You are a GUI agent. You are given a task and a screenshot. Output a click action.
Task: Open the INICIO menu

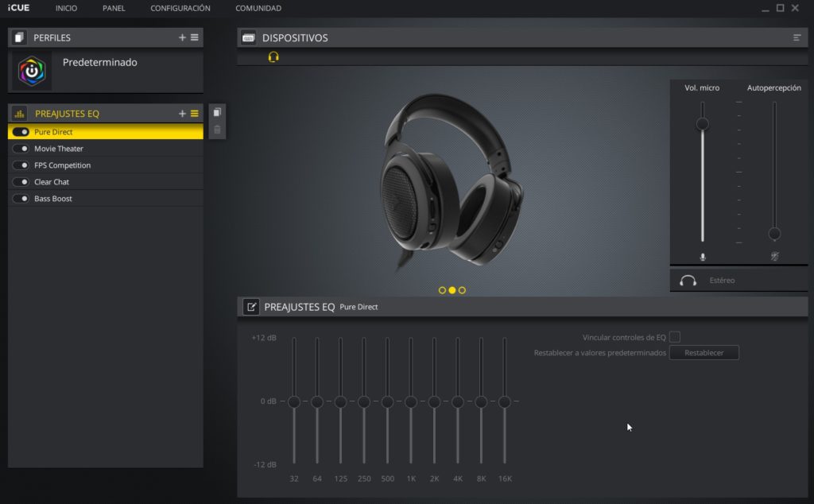(67, 8)
